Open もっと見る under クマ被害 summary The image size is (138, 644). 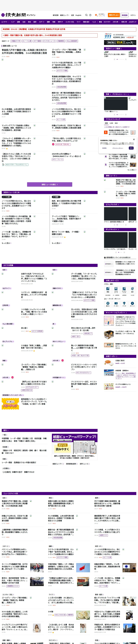pyautogui.click(x=57, y=243)
